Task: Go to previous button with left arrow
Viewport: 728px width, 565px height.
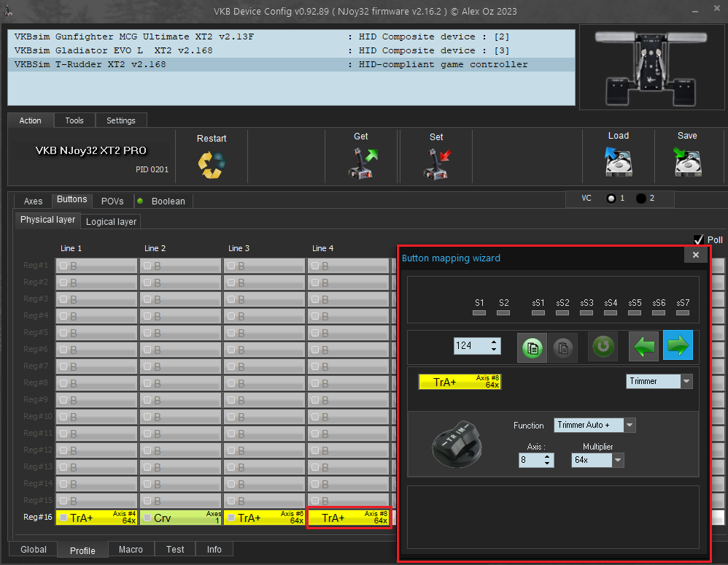Action: pyautogui.click(x=643, y=346)
